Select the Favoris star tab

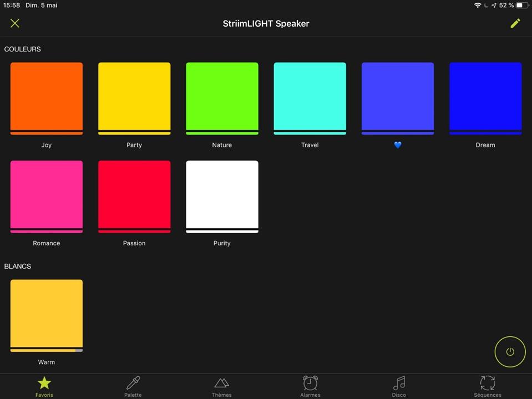44,386
